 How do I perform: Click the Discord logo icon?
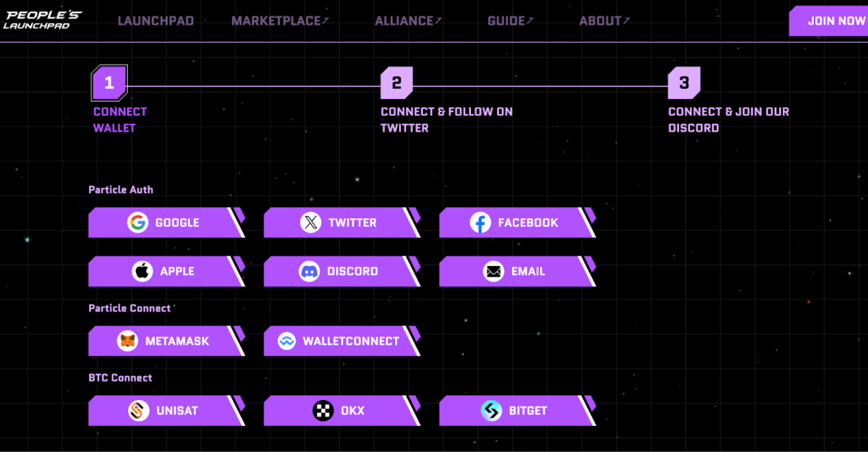point(310,271)
